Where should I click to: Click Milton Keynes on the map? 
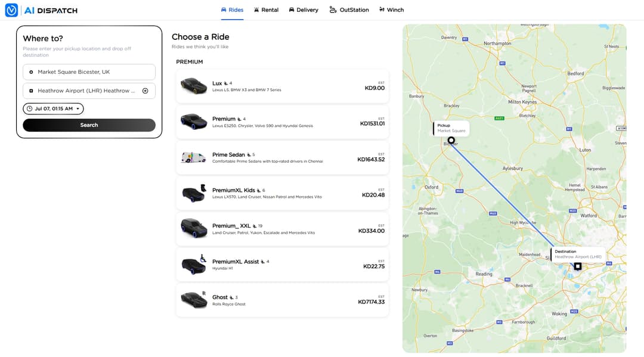[x=522, y=102]
